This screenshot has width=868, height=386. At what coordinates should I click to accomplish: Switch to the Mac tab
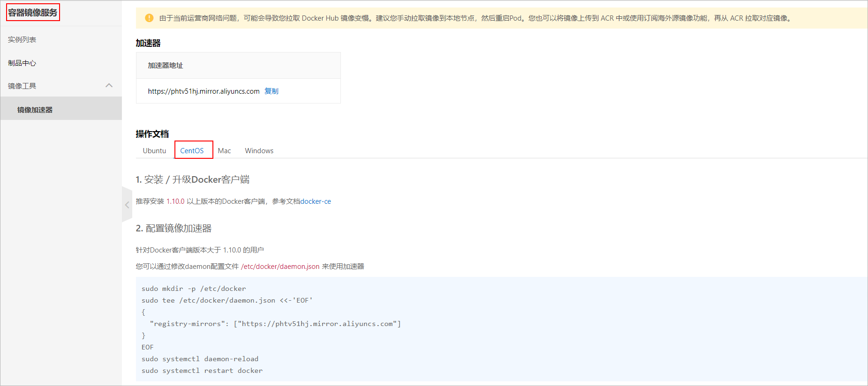coord(224,151)
